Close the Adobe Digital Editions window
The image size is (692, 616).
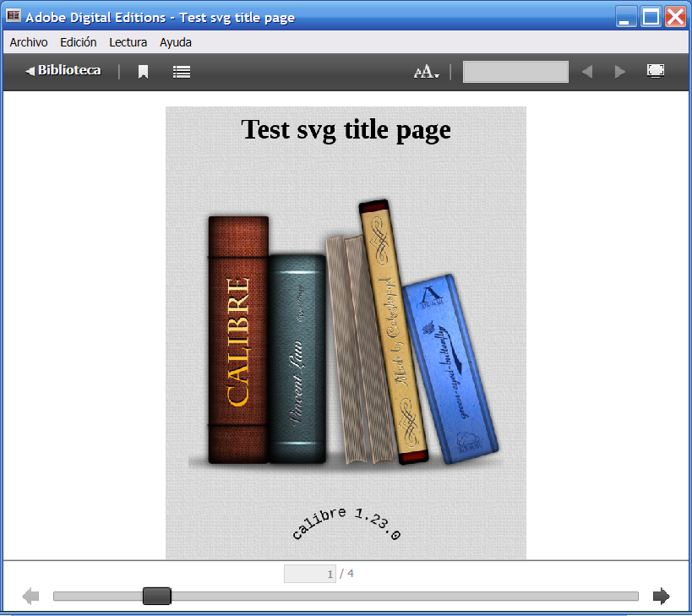(x=675, y=17)
